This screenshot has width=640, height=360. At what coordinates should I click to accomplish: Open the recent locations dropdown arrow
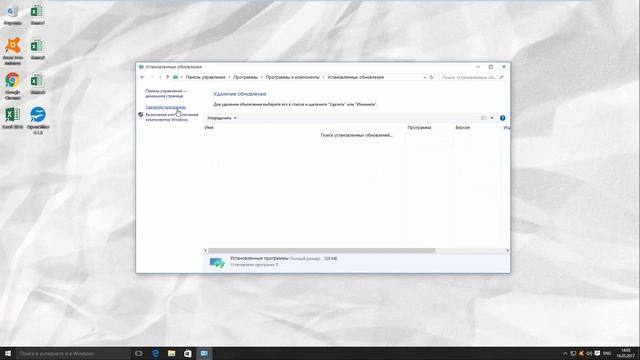[x=160, y=77]
